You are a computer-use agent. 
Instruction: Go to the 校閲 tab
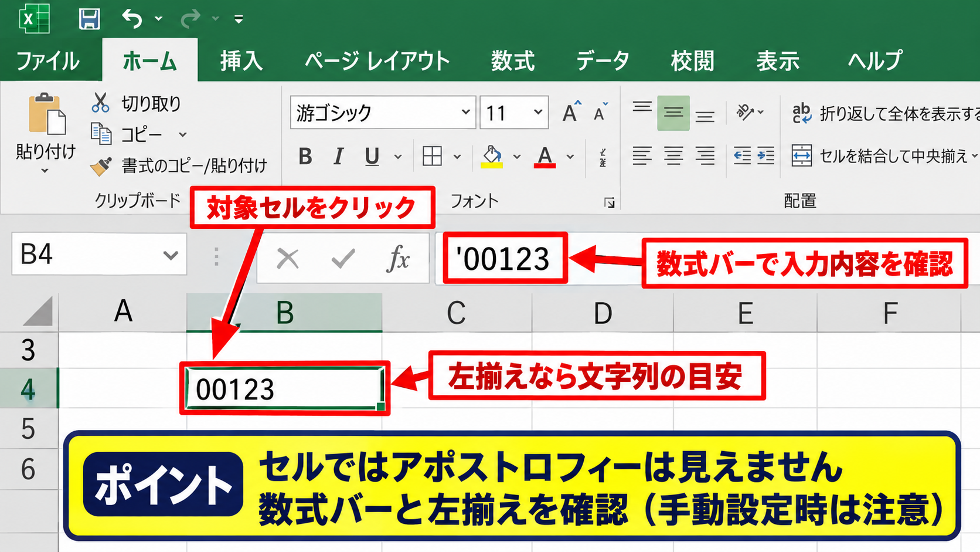(x=692, y=61)
